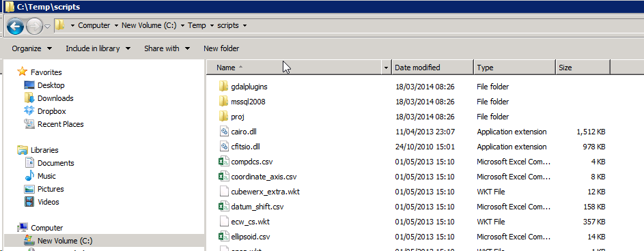644x251 pixels.
Task: Click the Dropbox icon in Favorites
Action: [x=29, y=110]
